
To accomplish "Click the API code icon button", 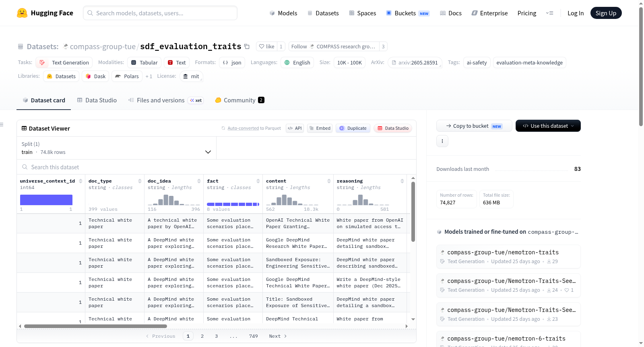I will pyautogui.click(x=295, y=128).
